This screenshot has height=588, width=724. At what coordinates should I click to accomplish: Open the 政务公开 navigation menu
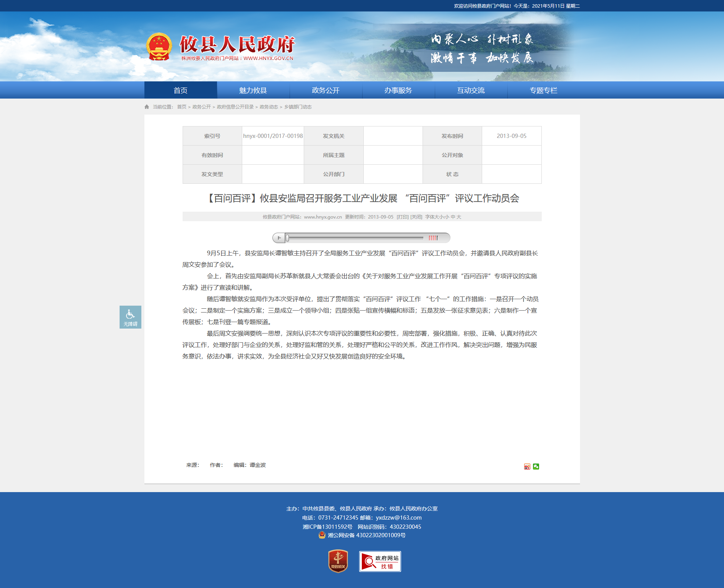pos(326,90)
